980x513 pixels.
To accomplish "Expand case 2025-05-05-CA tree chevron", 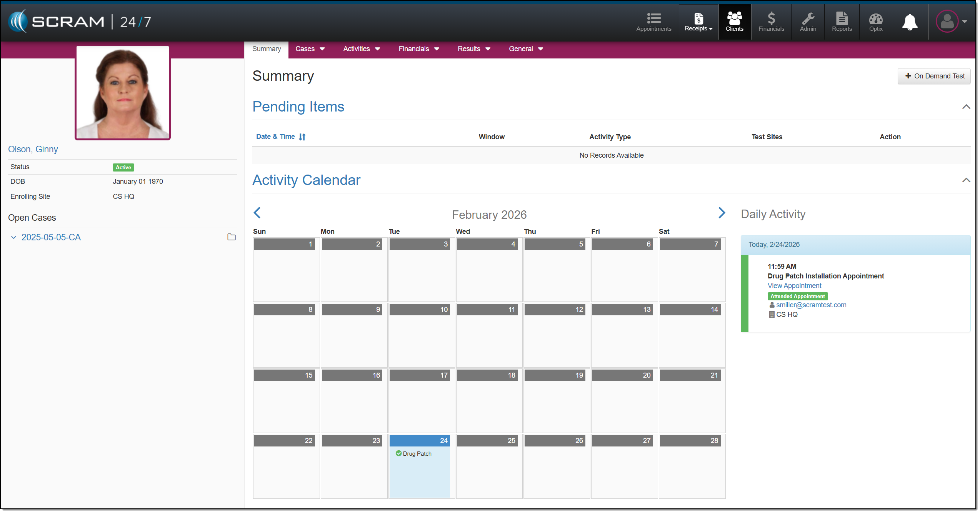I will (13, 238).
